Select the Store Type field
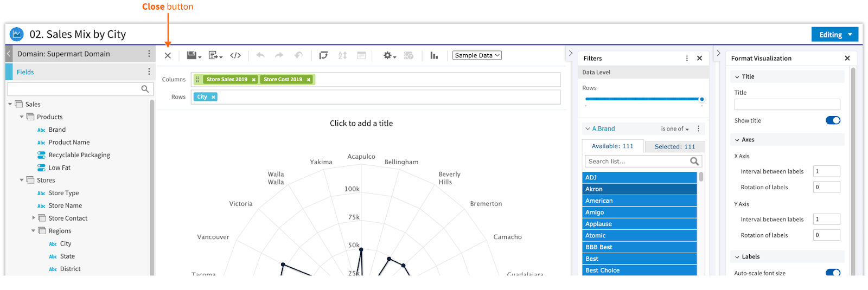868x290 pixels. point(63,193)
